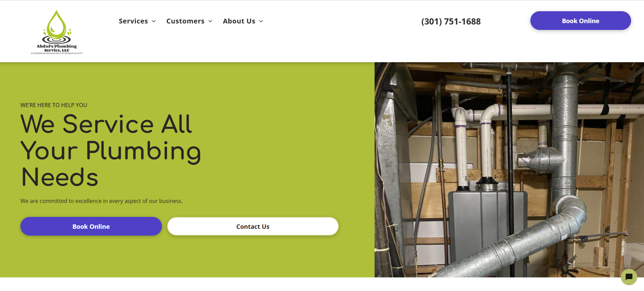Image resolution: width=644 pixels, height=291 pixels.
Task: Call the (301) 751-1688 phone link
Action: tap(451, 21)
